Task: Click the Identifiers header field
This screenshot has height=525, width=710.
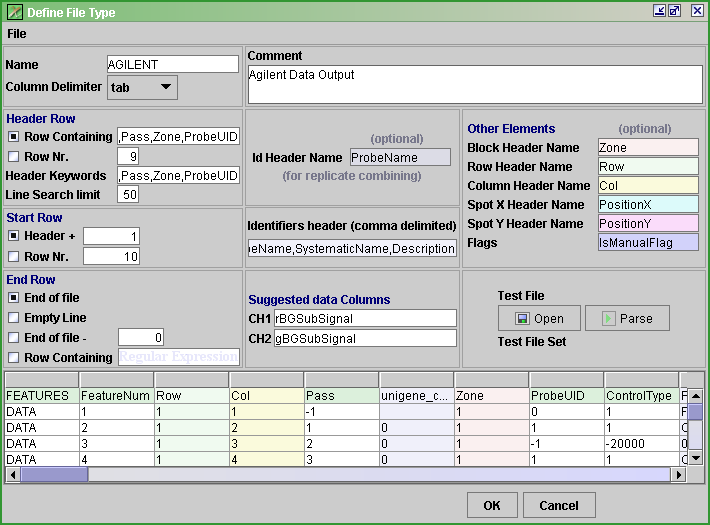Action: coord(352,248)
